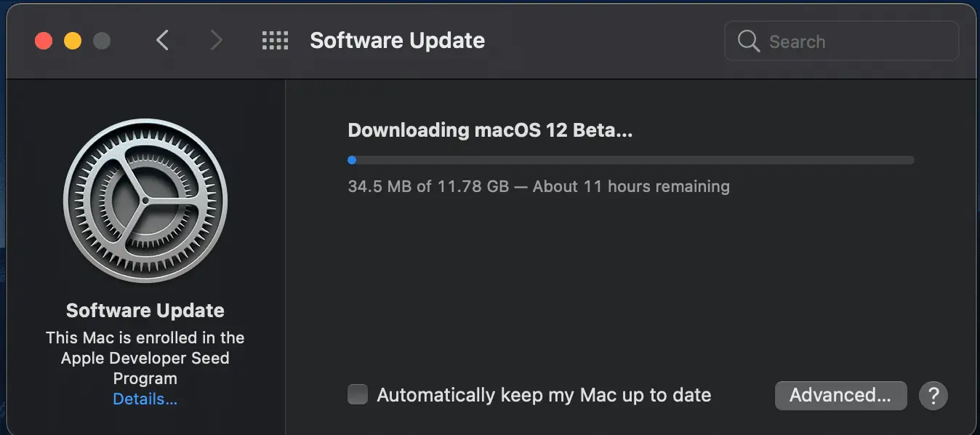The width and height of the screenshot is (980, 435).
Task: Click the "Downloading macOS 12 Beta..." heading
Action: coord(491,130)
